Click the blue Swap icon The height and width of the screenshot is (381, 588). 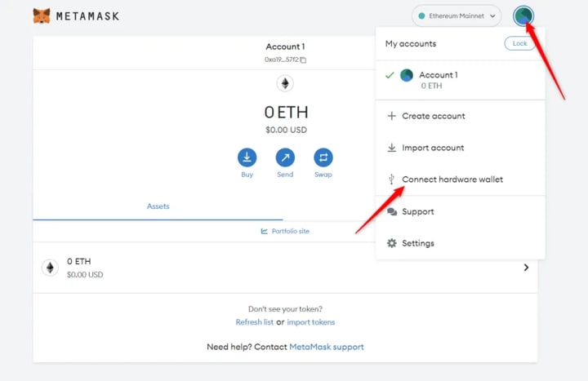point(323,157)
